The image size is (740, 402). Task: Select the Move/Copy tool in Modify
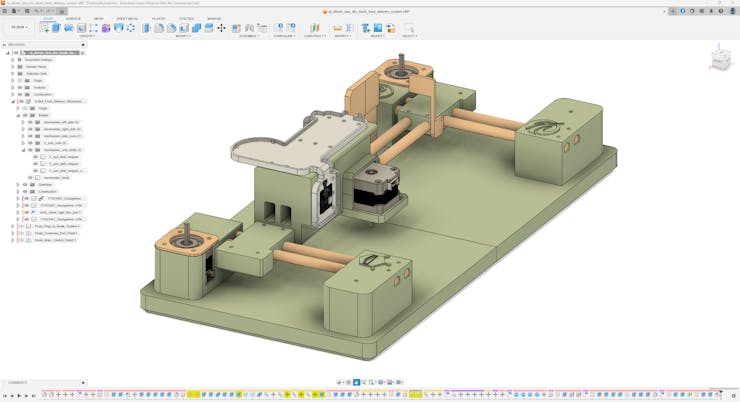[221, 28]
